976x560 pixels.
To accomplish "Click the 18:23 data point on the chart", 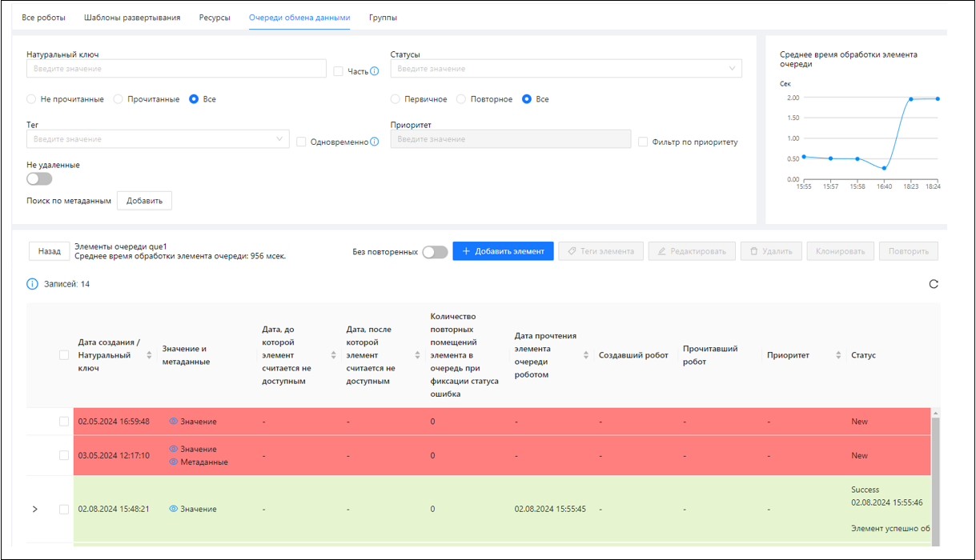I will point(911,99).
